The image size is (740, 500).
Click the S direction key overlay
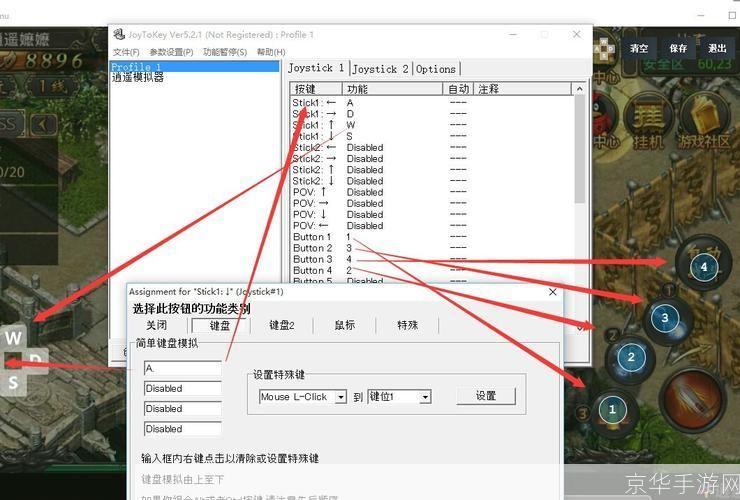[x=13, y=382]
